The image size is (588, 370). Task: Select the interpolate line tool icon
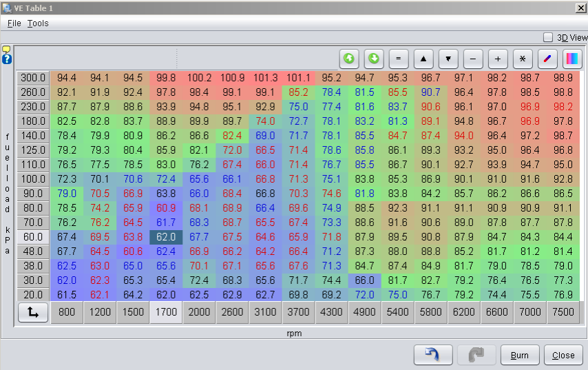pos(547,59)
